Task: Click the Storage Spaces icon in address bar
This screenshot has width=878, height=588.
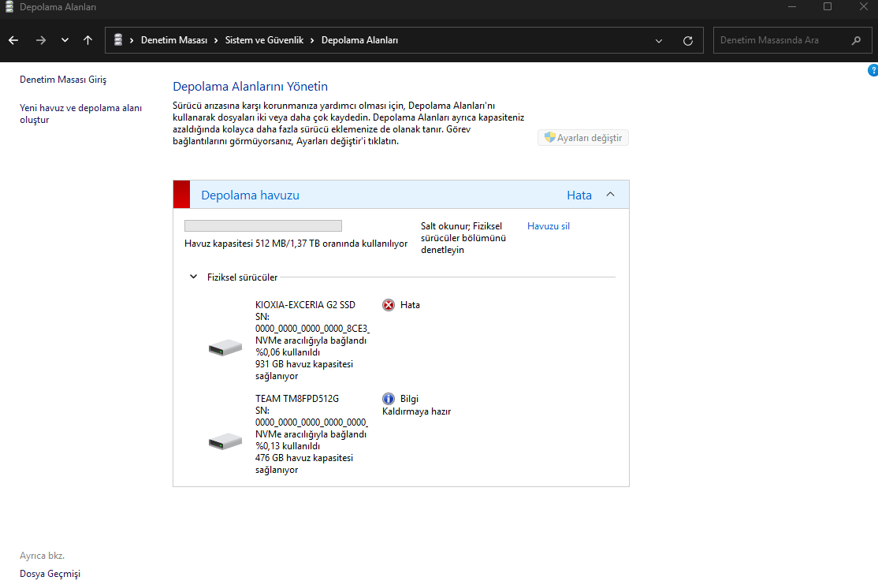Action: tap(118, 39)
